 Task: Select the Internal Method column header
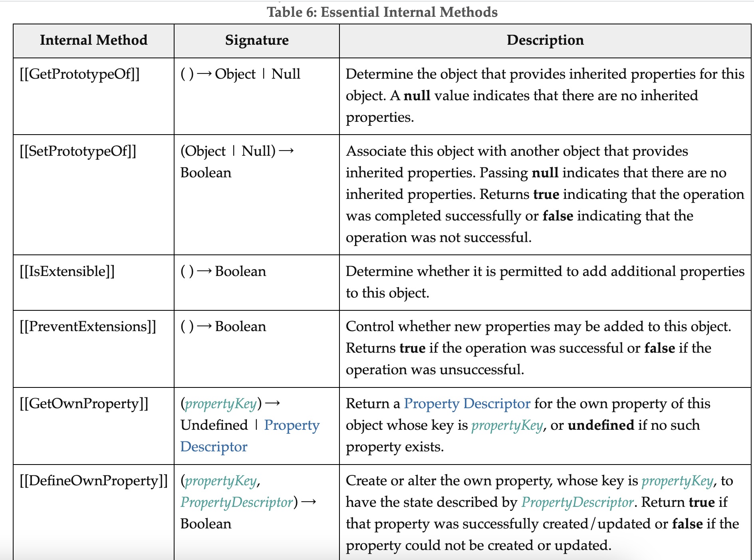93,40
